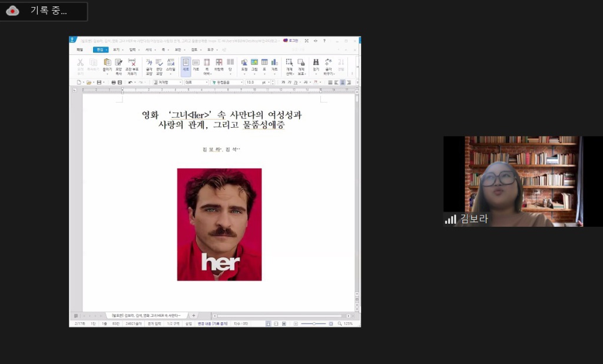Select the Format Copy (모양 복사) tool
Viewport: 603px width, 364px height.
(x=118, y=64)
